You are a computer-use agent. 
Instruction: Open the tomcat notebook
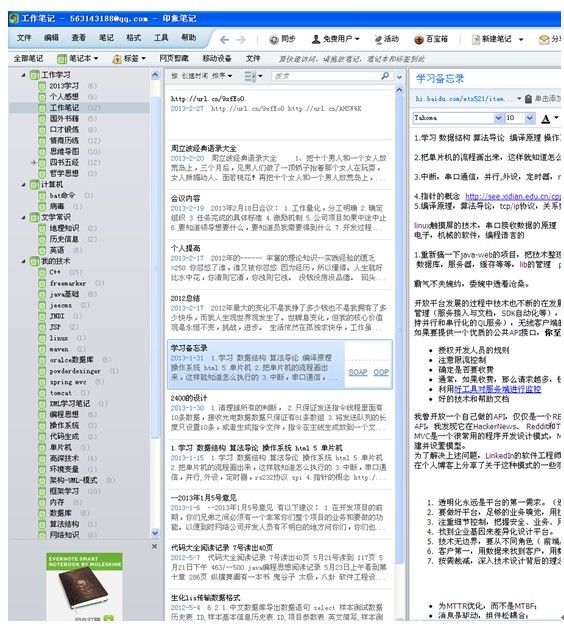(x=60, y=393)
